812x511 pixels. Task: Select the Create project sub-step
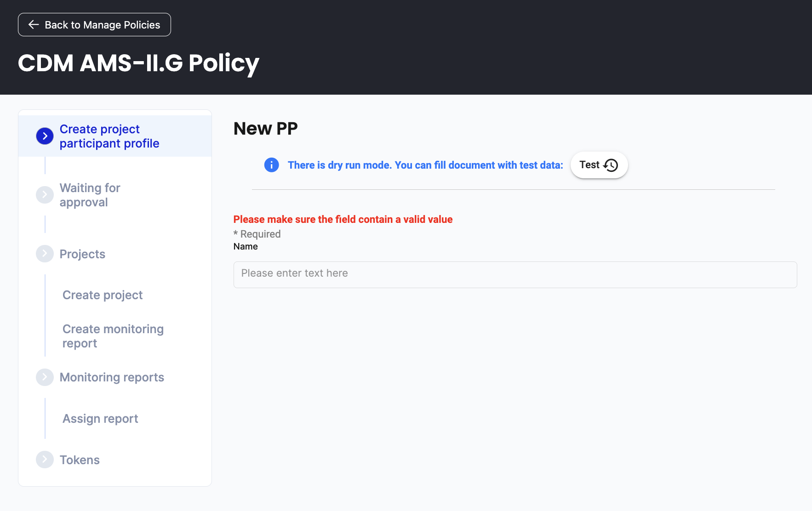tap(103, 295)
